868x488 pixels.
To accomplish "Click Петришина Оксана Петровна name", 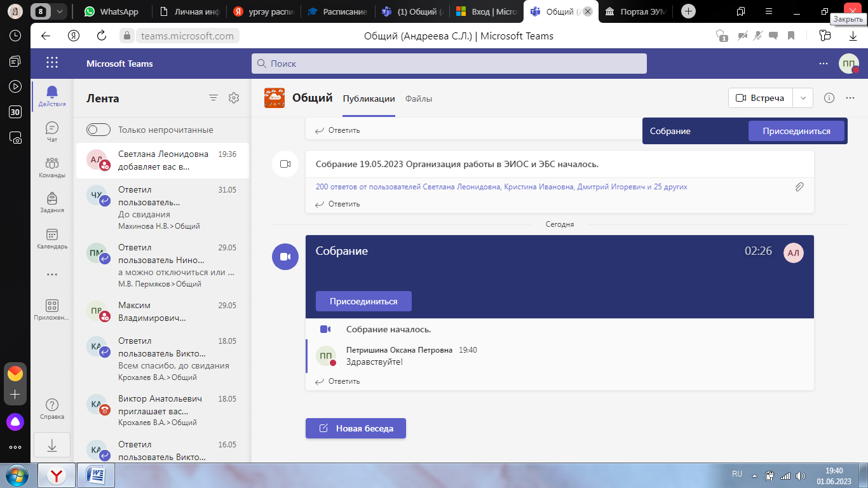I will tap(399, 350).
